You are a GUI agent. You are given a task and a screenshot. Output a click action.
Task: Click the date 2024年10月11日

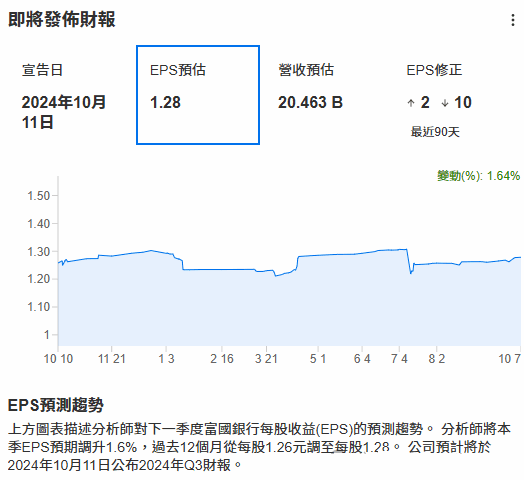pos(63,112)
